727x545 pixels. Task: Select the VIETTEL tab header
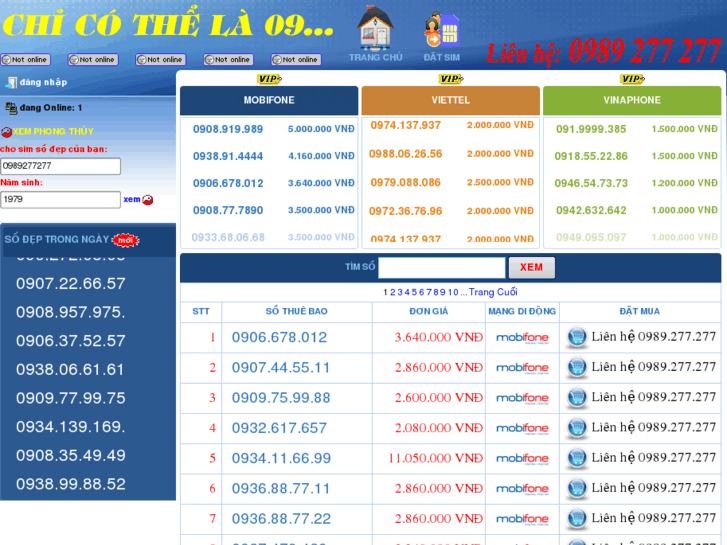(451, 100)
